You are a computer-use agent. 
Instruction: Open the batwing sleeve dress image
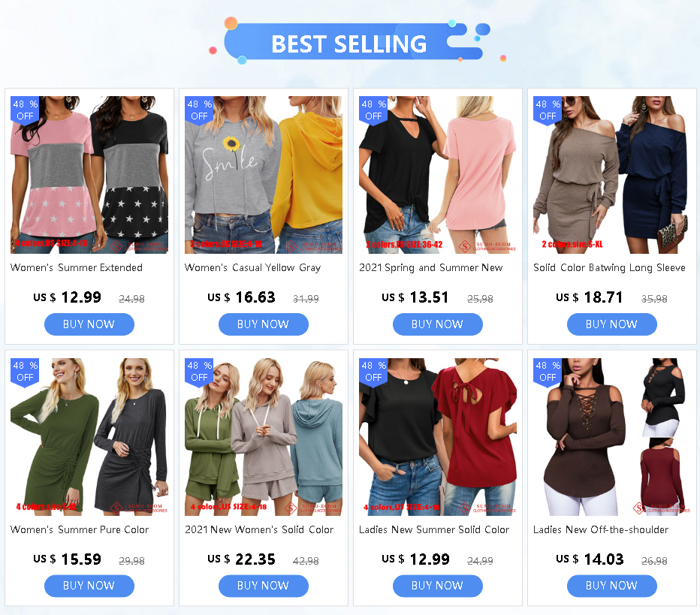(x=611, y=175)
